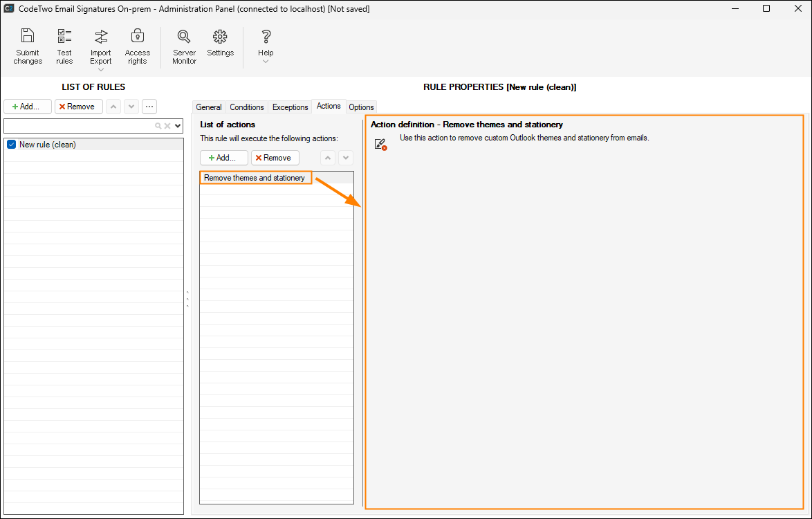Image resolution: width=812 pixels, height=519 pixels.
Task: Expand the Help menu
Action: point(266,46)
